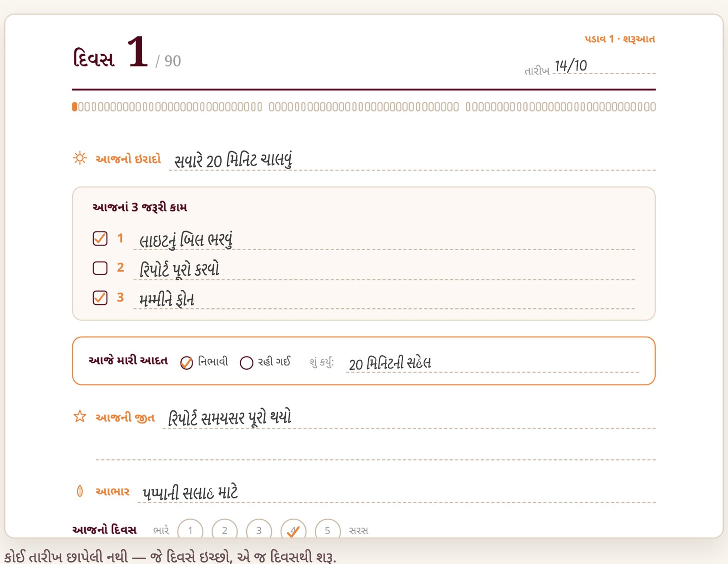Click the sun icon beside આજનો ઇરાદો
The height and width of the screenshot is (564, 728).
(80, 158)
